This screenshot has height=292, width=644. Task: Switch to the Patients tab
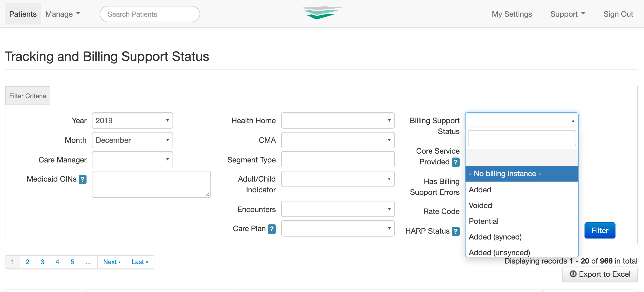click(23, 14)
